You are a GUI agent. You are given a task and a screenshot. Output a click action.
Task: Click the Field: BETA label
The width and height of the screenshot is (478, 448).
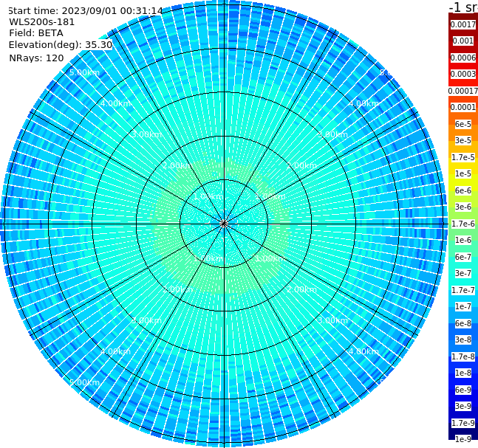pos(36,33)
